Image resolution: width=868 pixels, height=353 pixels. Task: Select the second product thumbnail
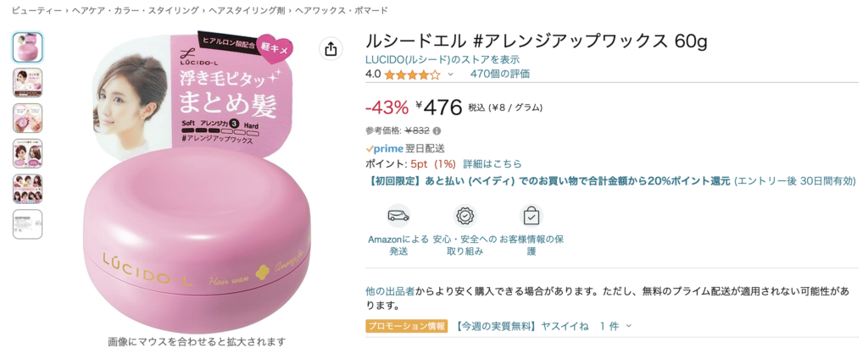click(28, 83)
